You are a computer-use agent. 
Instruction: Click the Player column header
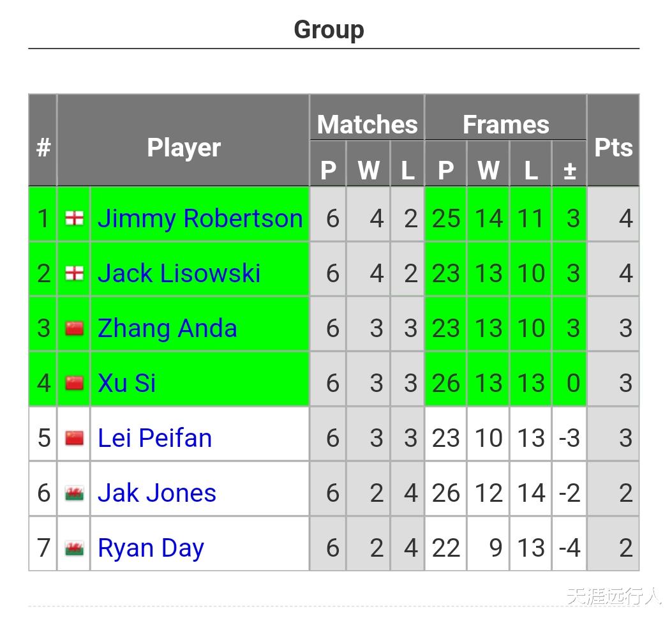pyautogui.click(x=183, y=147)
